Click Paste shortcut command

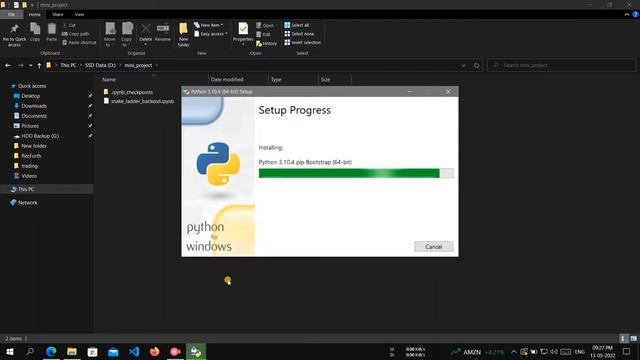[79, 42]
